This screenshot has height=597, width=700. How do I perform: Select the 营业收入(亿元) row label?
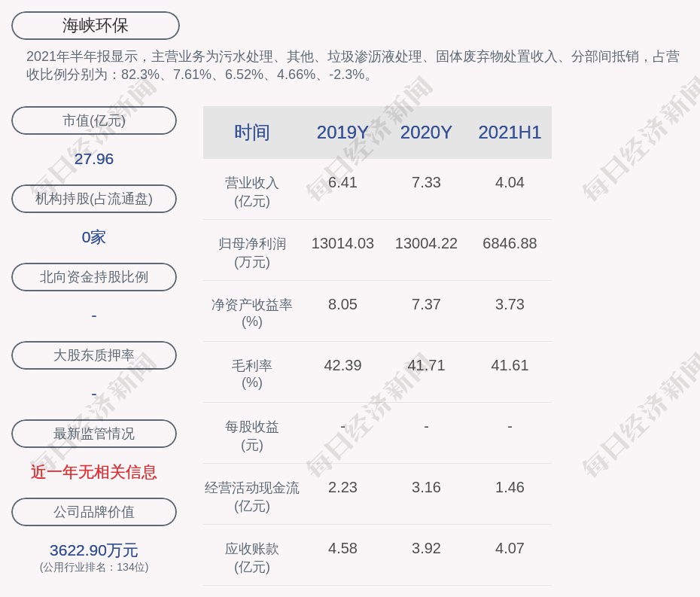[251, 192]
